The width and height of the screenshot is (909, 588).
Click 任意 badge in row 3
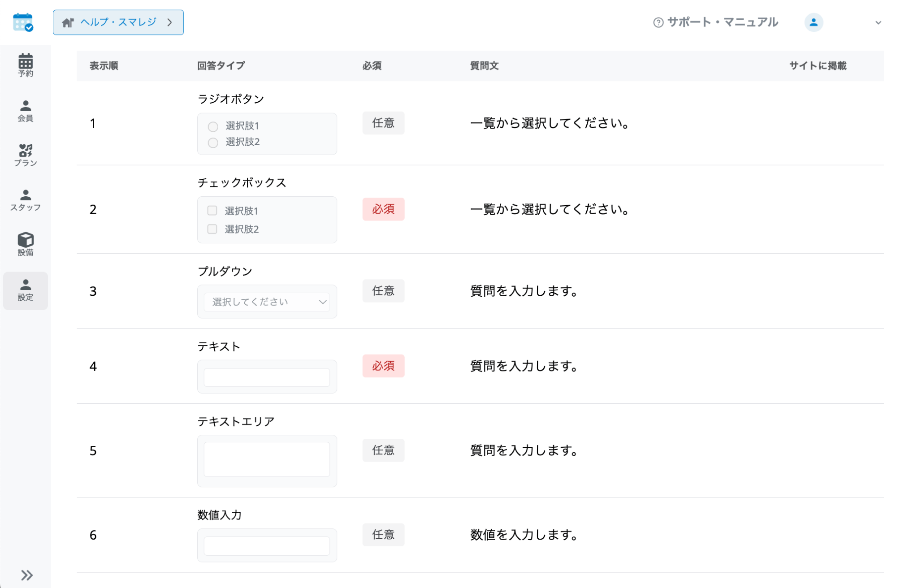pyautogui.click(x=383, y=291)
